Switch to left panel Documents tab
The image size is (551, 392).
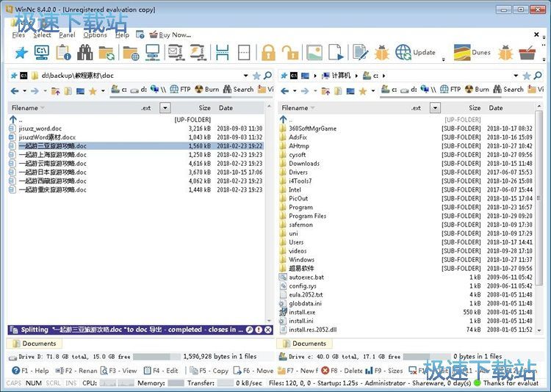35,344
